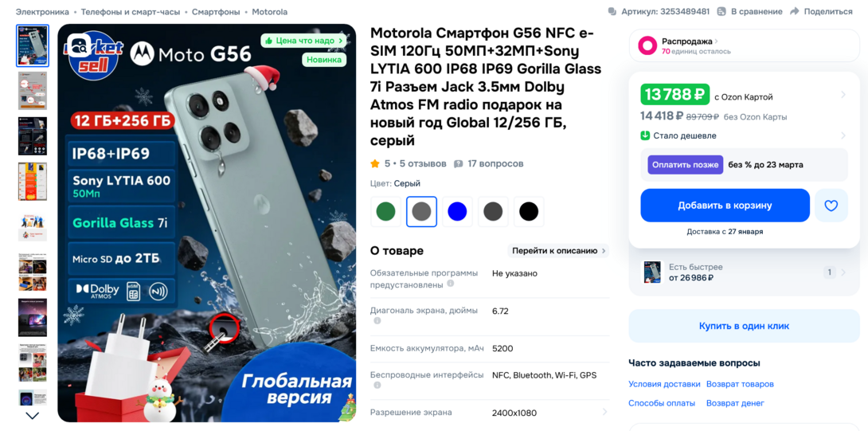
Task: Click the share arrow icon
Action: pos(795,12)
